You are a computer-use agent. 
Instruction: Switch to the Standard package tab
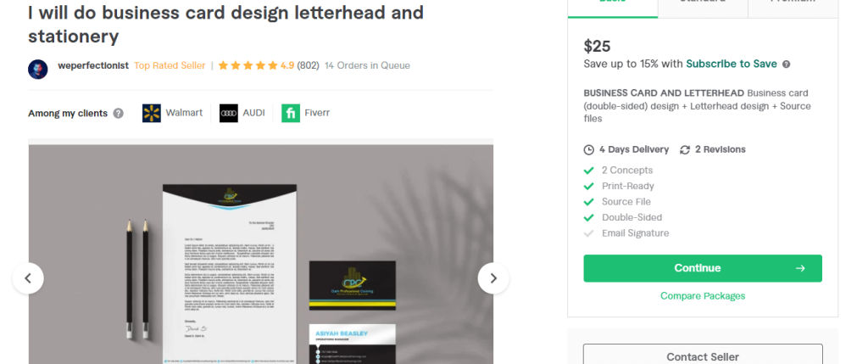point(703,4)
